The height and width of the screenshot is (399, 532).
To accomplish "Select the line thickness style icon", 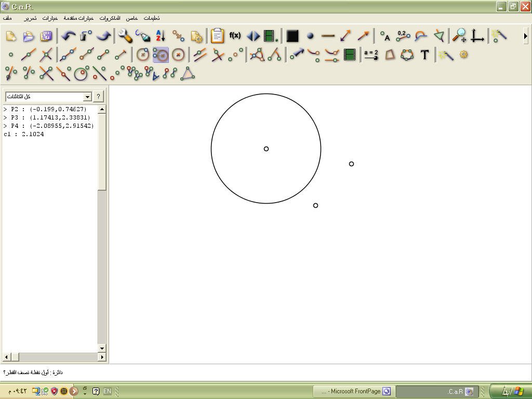I will [328, 36].
